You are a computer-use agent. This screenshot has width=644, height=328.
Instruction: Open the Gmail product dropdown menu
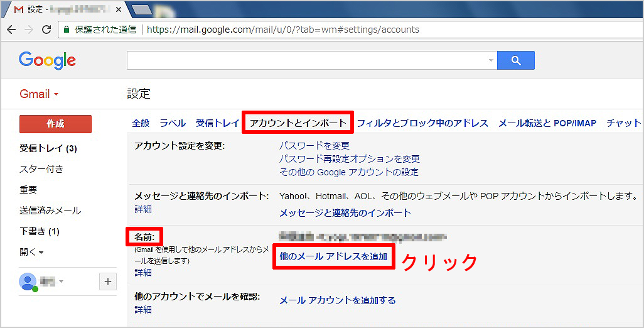coord(39,94)
